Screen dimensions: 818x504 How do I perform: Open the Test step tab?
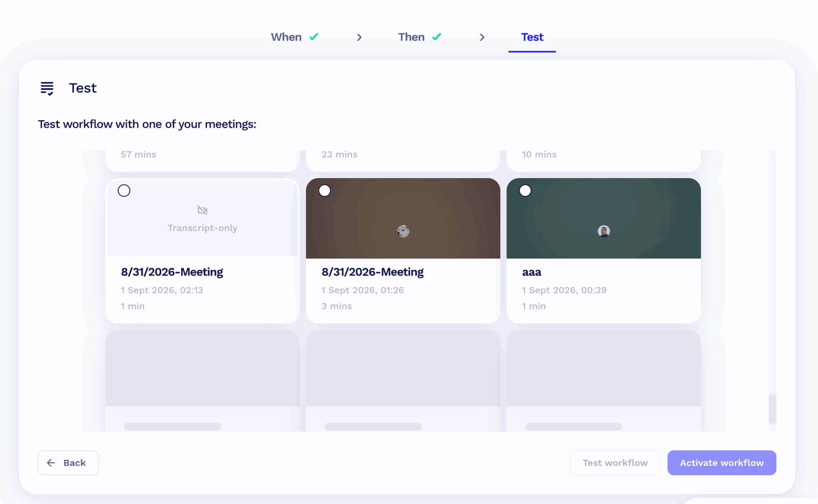[532, 37]
